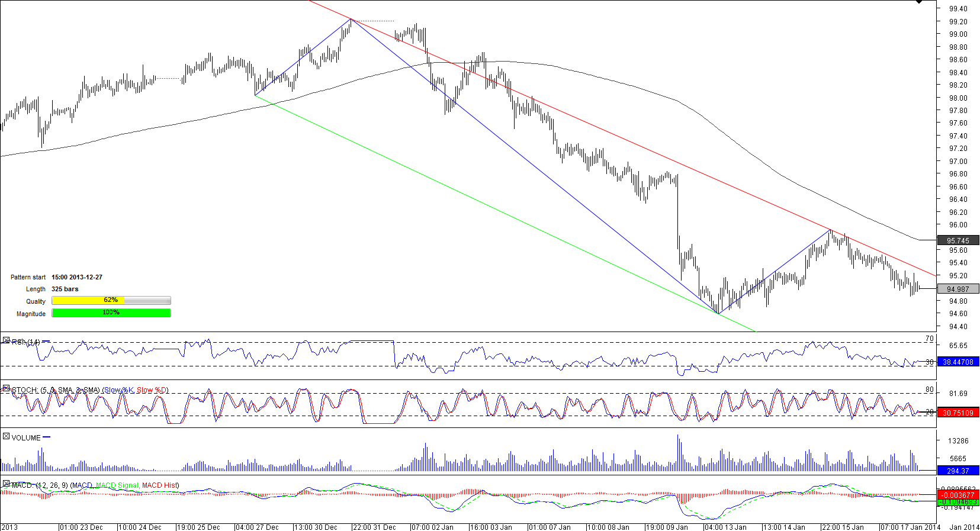The width and height of the screenshot is (980, 531).
Task: Click the Slow %K legend label
Action: click(118, 390)
